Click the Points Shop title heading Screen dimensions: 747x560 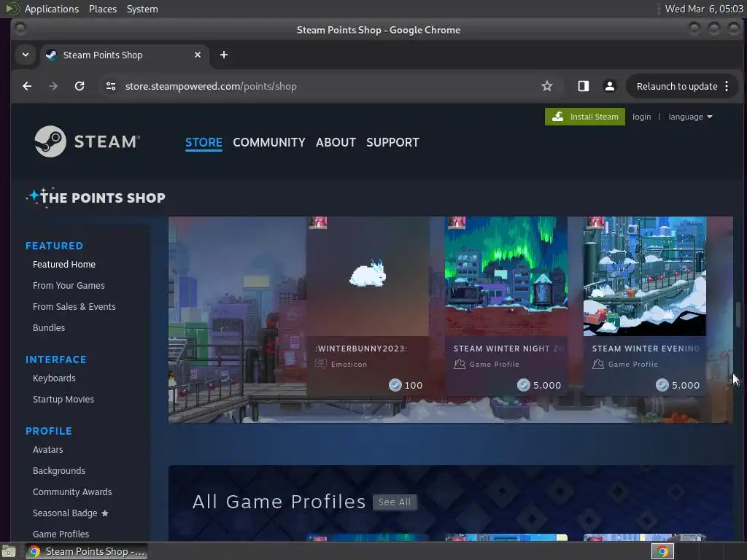102,198
